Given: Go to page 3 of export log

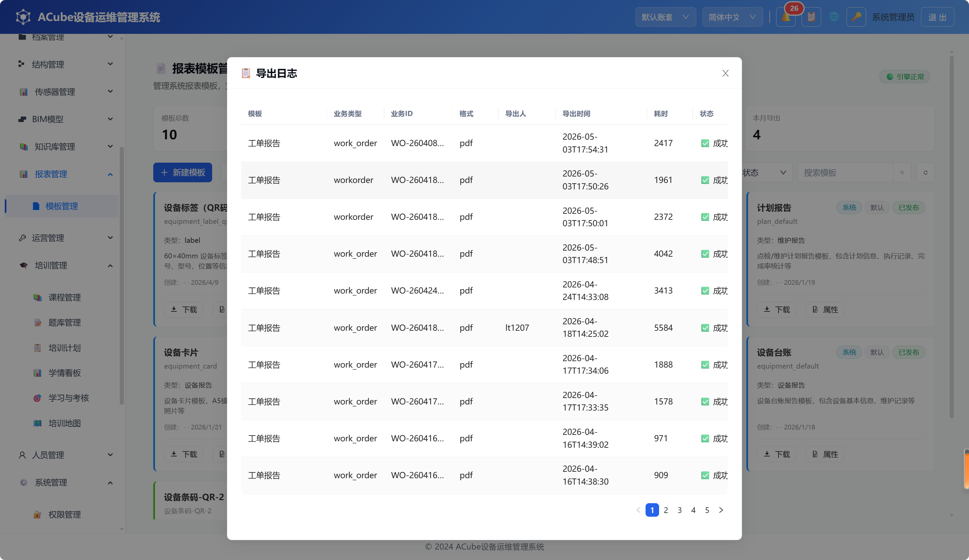Looking at the screenshot, I should tap(679, 510).
